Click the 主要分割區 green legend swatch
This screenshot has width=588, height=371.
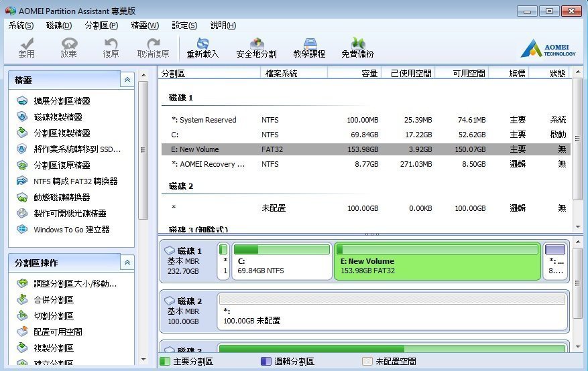[165, 361]
